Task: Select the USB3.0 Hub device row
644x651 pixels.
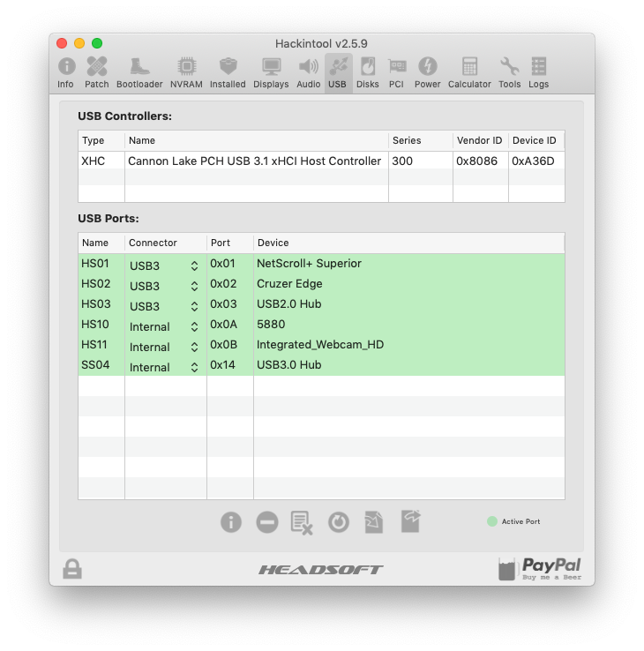Action: pyautogui.click(x=321, y=366)
